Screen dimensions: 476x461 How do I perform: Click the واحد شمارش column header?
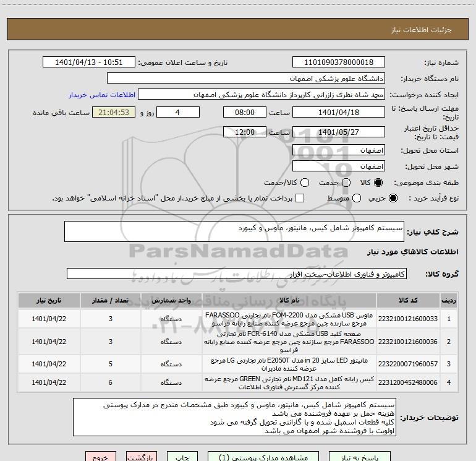(x=171, y=301)
